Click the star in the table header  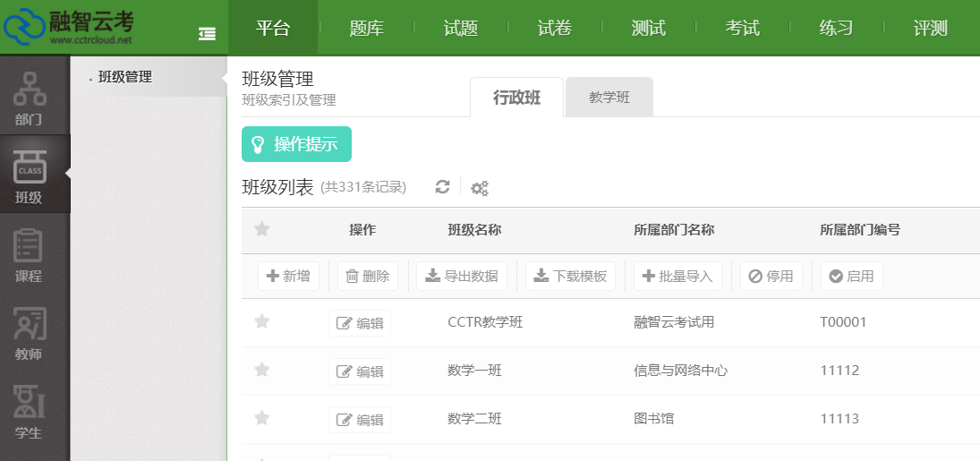(261, 229)
